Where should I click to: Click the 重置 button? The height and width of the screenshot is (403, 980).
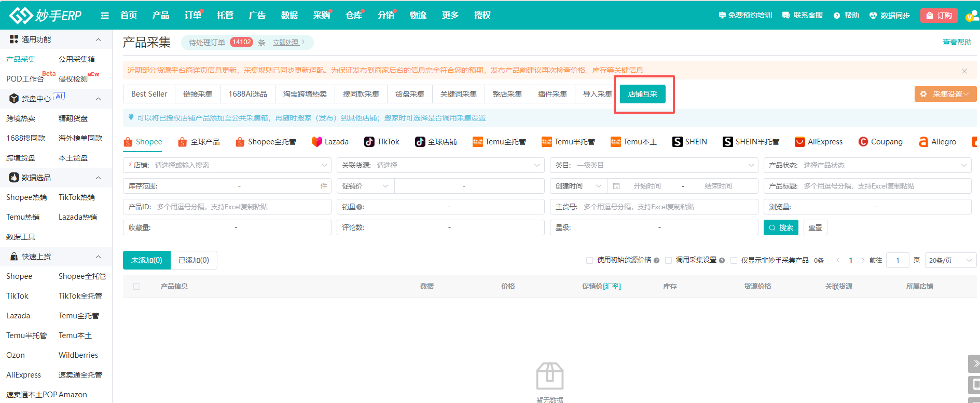[815, 227]
